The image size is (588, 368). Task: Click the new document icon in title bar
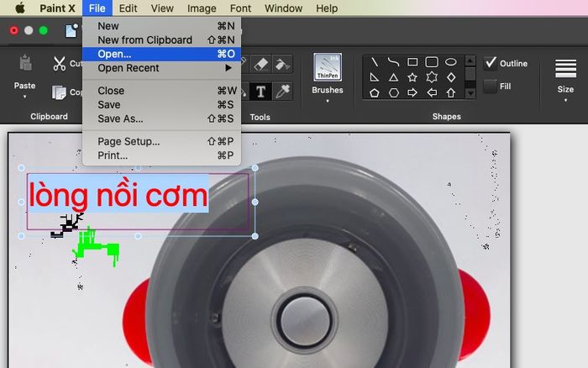(x=71, y=30)
